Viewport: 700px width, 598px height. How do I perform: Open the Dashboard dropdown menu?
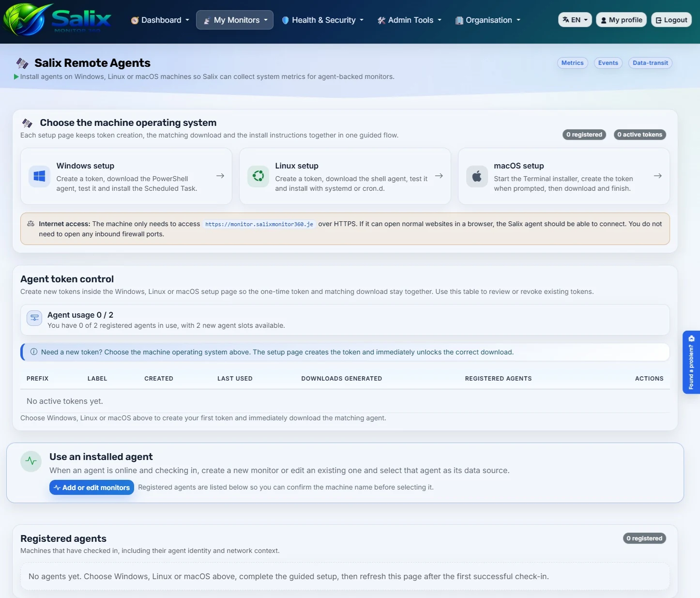[160, 20]
